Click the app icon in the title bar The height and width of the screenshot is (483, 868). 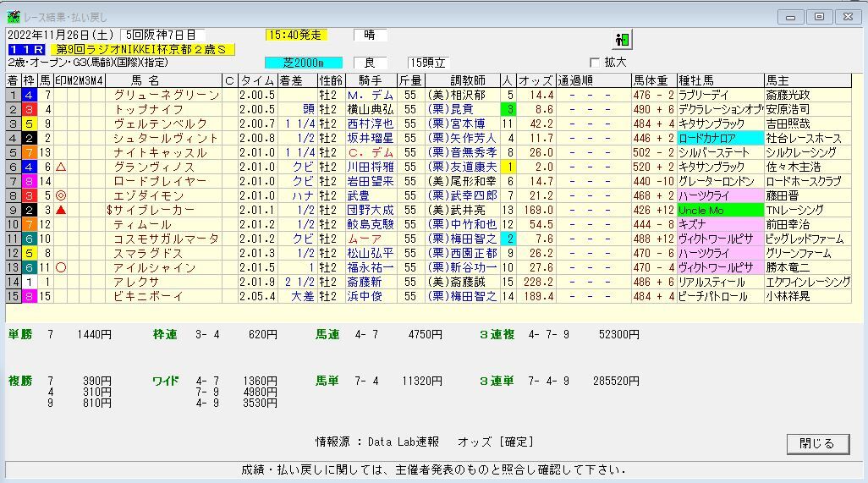[14, 17]
